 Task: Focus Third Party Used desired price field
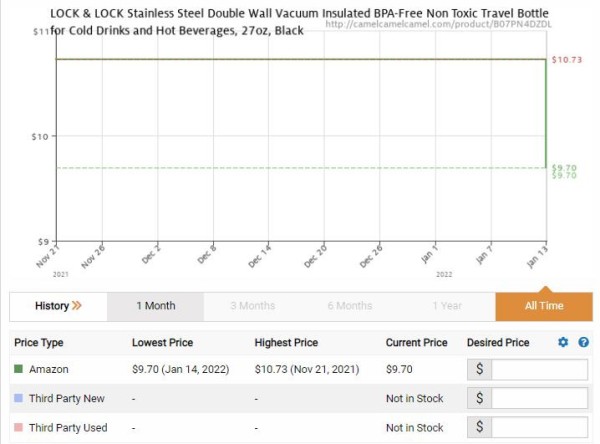pos(540,427)
